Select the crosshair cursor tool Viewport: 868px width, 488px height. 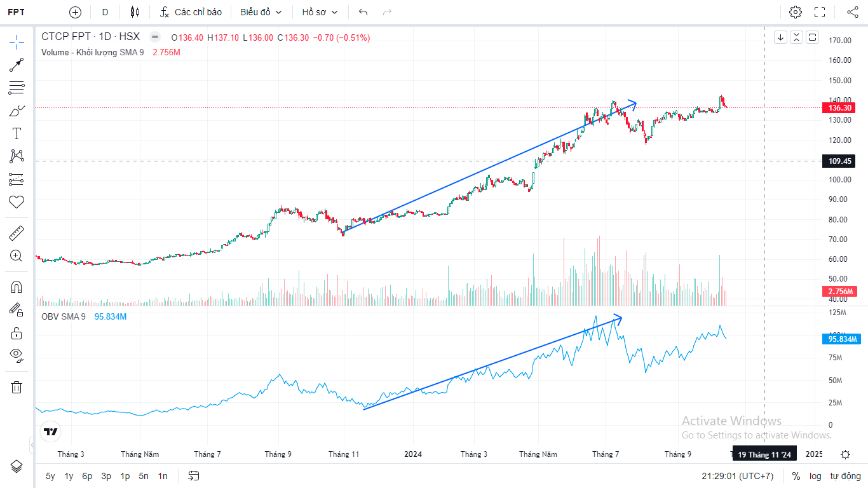[17, 43]
